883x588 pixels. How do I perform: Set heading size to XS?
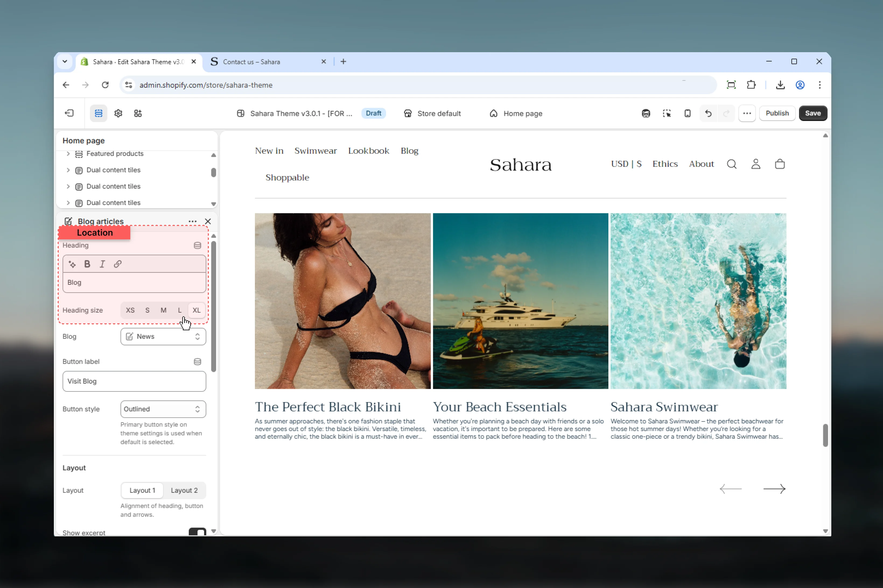pyautogui.click(x=130, y=310)
